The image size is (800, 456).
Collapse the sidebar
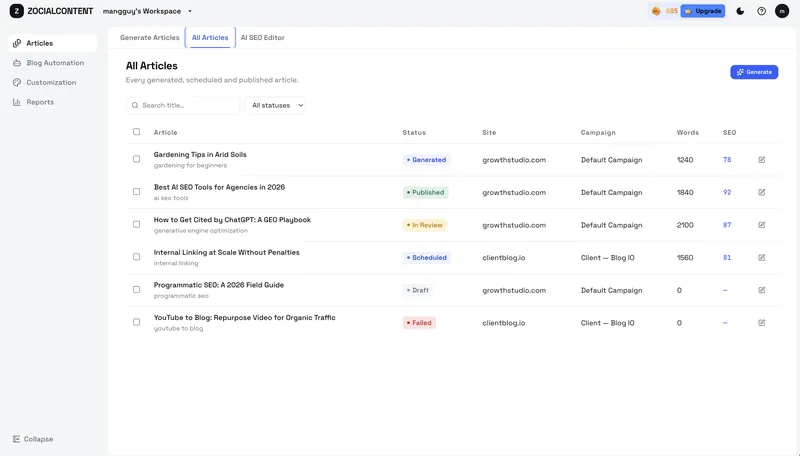pyautogui.click(x=33, y=439)
